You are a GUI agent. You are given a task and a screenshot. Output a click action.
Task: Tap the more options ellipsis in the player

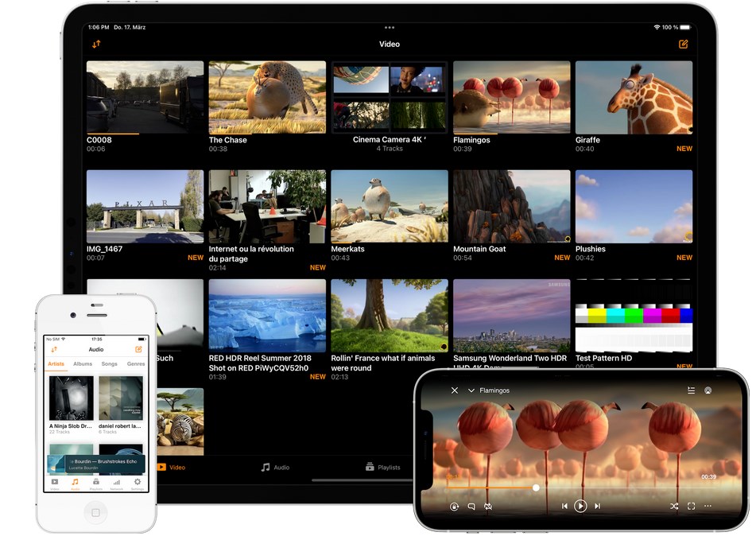[708, 506]
